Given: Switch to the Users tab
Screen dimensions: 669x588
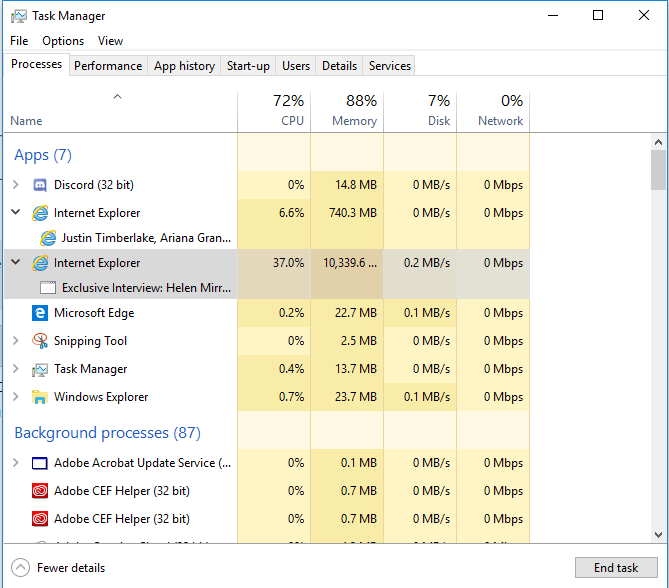Looking at the screenshot, I should (x=296, y=66).
